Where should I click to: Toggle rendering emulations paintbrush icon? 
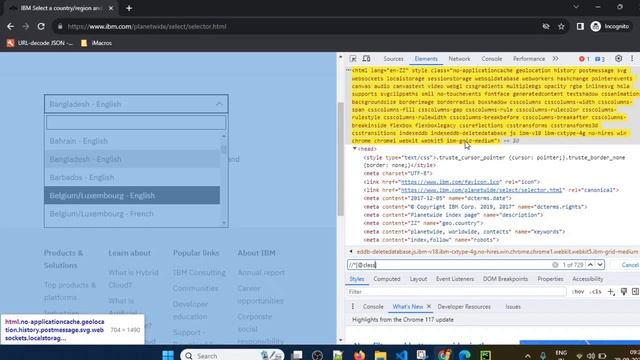pos(624,291)
